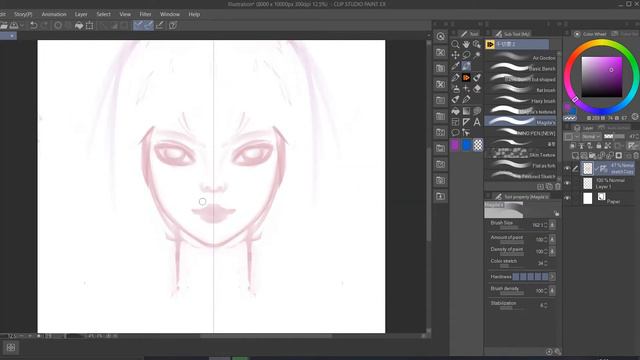
Task: Select the Ruler tool
Action: click(466, 122)
